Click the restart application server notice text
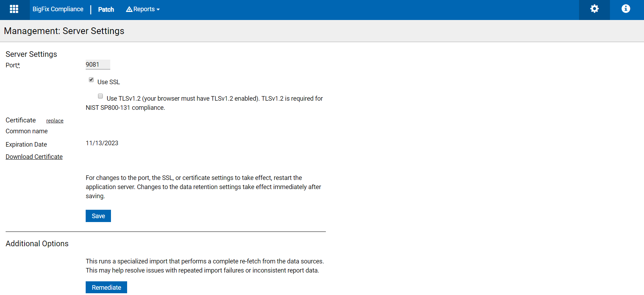Screen dimensions: 644x295 coord(203,187)
